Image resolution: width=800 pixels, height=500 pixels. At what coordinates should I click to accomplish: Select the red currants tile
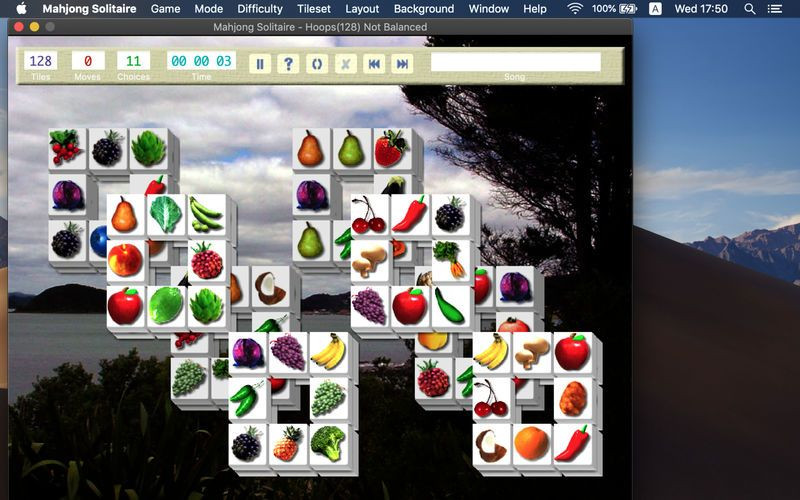point(66,148)
